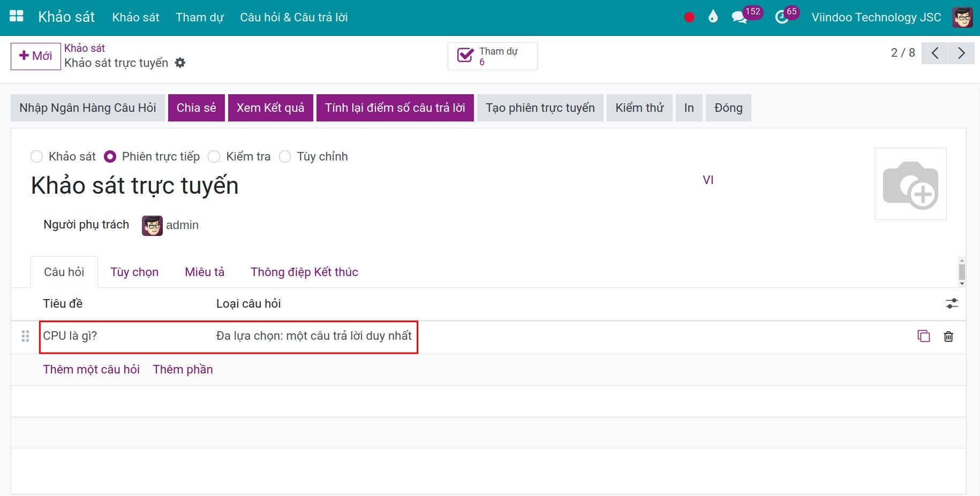Open column settings adjust icon
Image resolution: width=980 pixels, height=496 pixels.
[x=952, y=303]
